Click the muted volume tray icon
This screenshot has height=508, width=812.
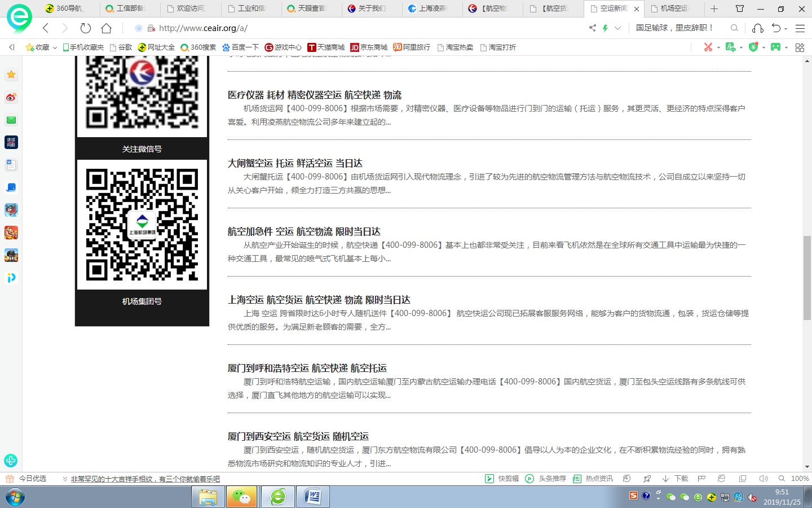752,497
